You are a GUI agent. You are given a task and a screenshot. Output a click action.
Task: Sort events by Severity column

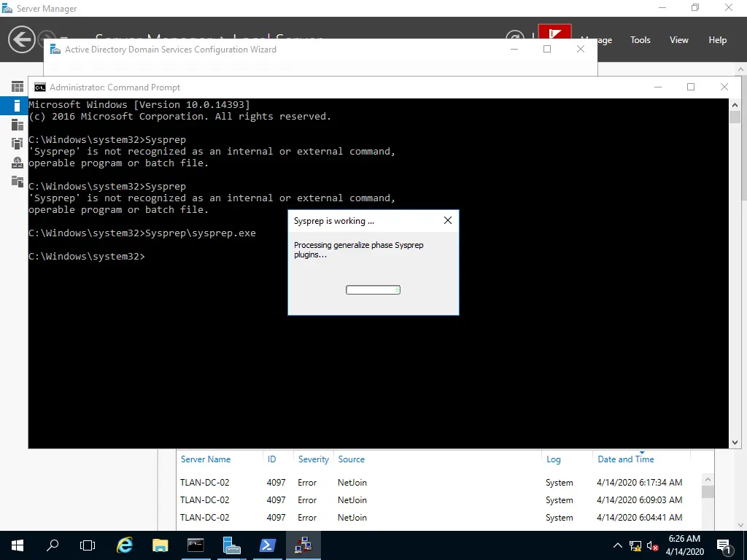(x=313, y=459)
